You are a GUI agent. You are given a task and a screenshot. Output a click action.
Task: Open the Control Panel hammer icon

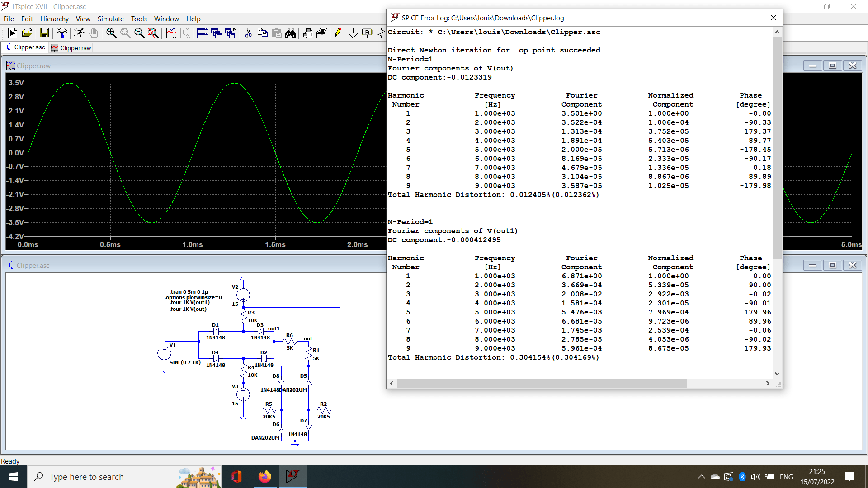point(61,33)
